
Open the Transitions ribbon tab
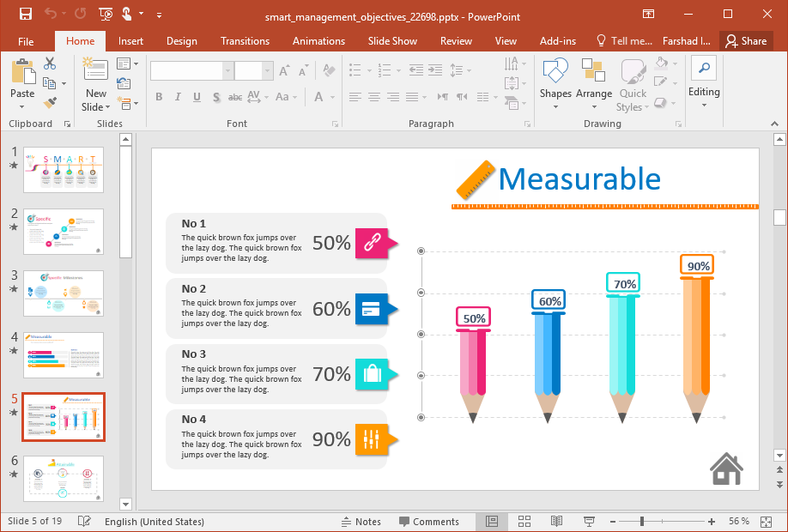tap(245, 41)
